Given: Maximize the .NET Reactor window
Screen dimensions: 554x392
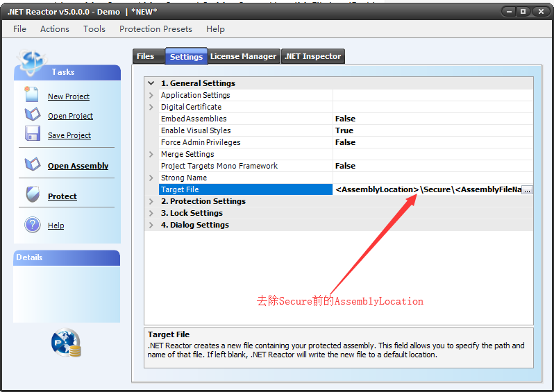Looking at the screenshot, I should 523,12.
